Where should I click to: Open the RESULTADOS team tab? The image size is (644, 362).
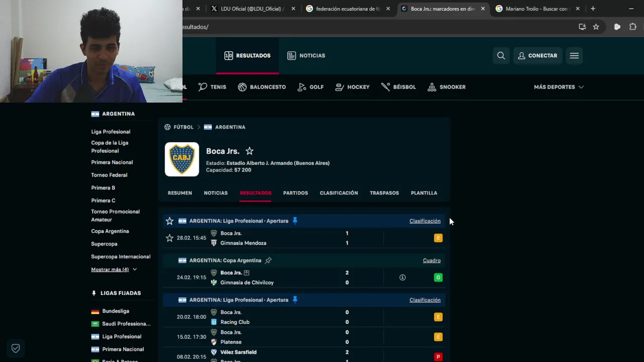256,193
